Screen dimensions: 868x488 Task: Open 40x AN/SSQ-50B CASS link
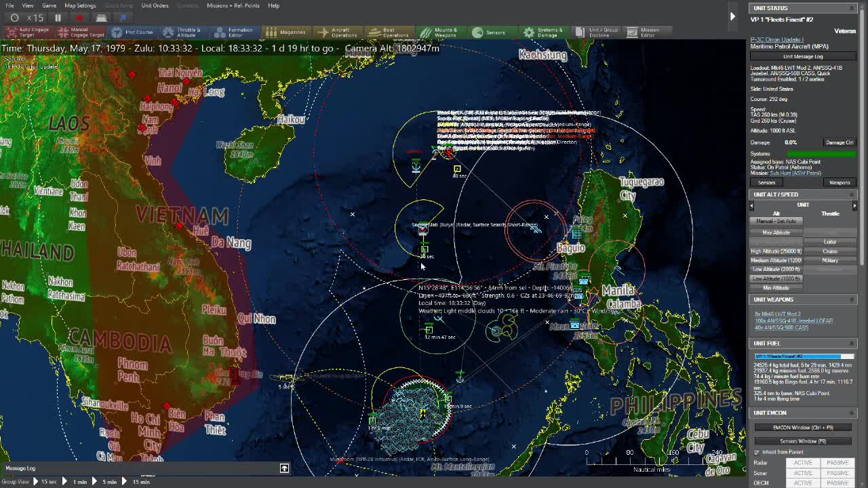781,328
